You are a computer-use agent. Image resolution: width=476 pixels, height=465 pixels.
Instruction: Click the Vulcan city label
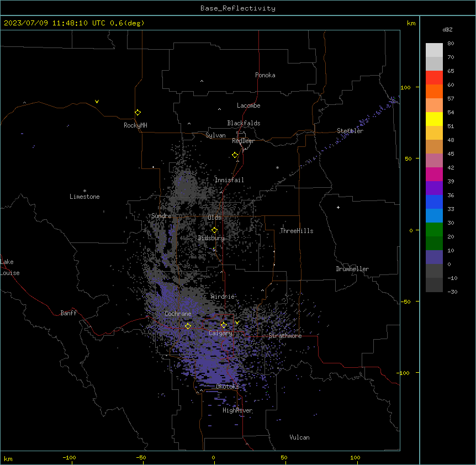(x=299, y=437)
